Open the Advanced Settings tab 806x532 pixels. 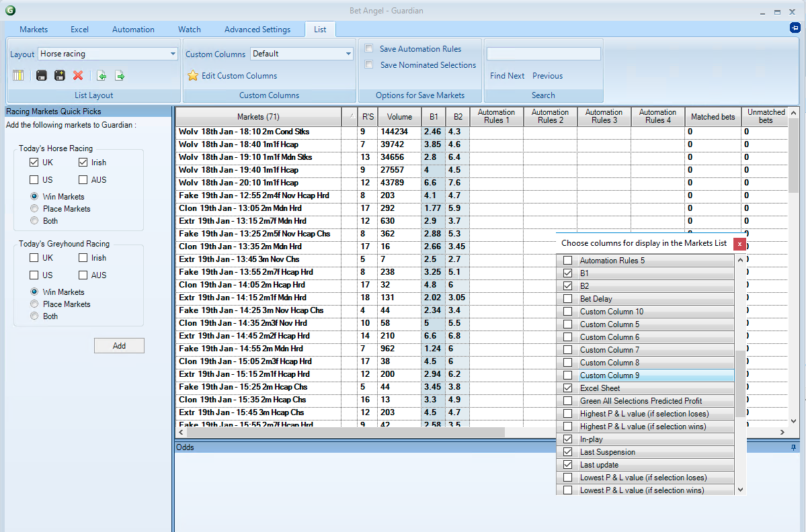pos(257,30)
